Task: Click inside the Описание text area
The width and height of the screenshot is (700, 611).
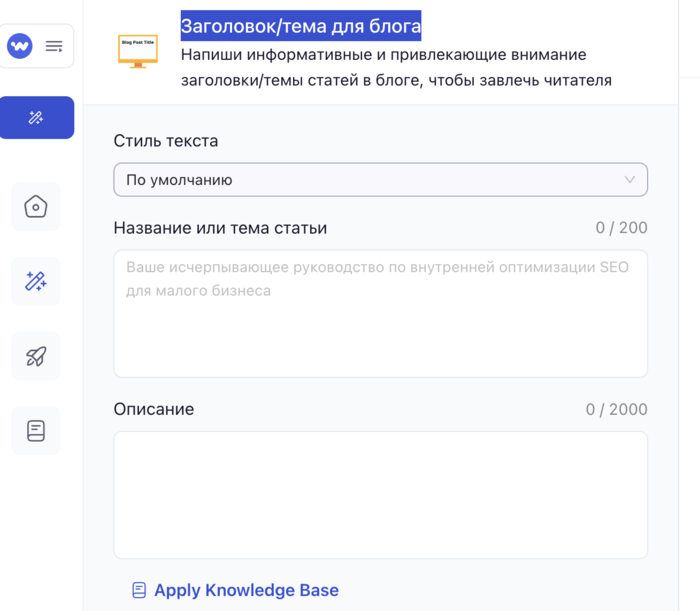Action: tap(380, 494)
